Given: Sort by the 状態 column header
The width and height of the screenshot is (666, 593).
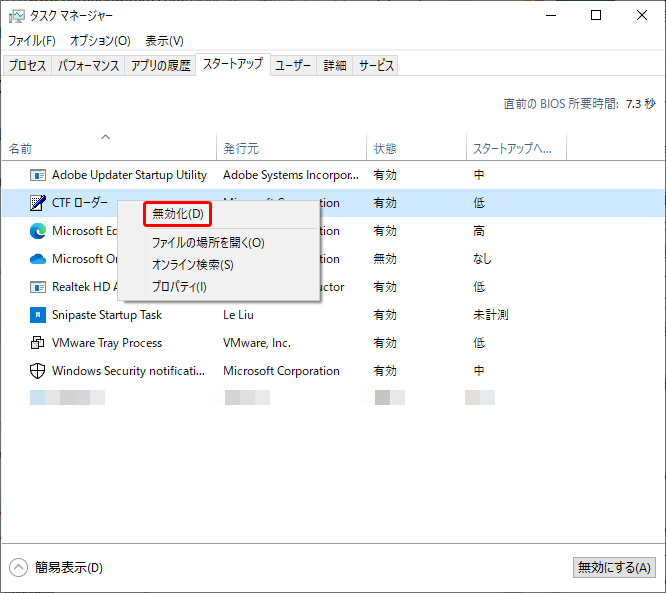Looking at the screenshot, I should point(385,149).
